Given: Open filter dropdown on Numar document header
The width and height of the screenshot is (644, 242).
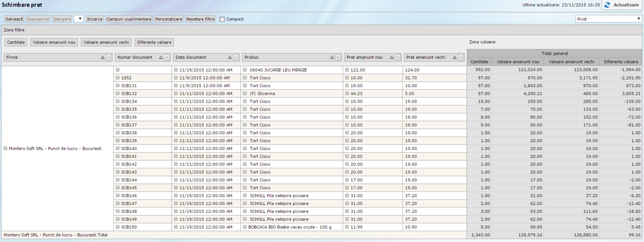Looking at the screenshot, I should [x=166, y=58].
